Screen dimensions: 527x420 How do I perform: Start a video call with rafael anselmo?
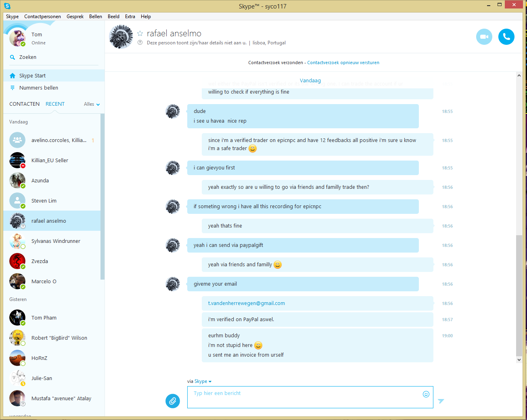484,37
